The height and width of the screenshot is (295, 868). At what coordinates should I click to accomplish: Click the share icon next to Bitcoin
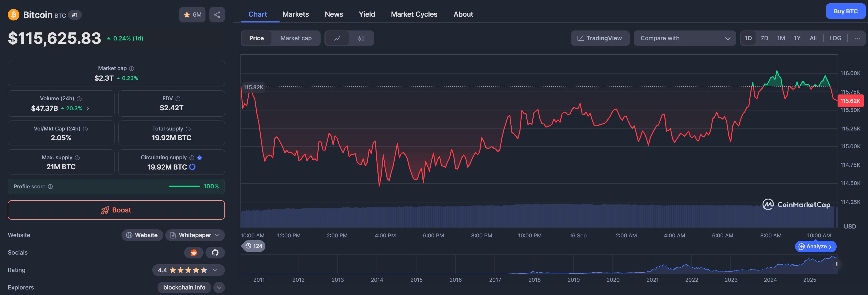(x=217, y=14)
